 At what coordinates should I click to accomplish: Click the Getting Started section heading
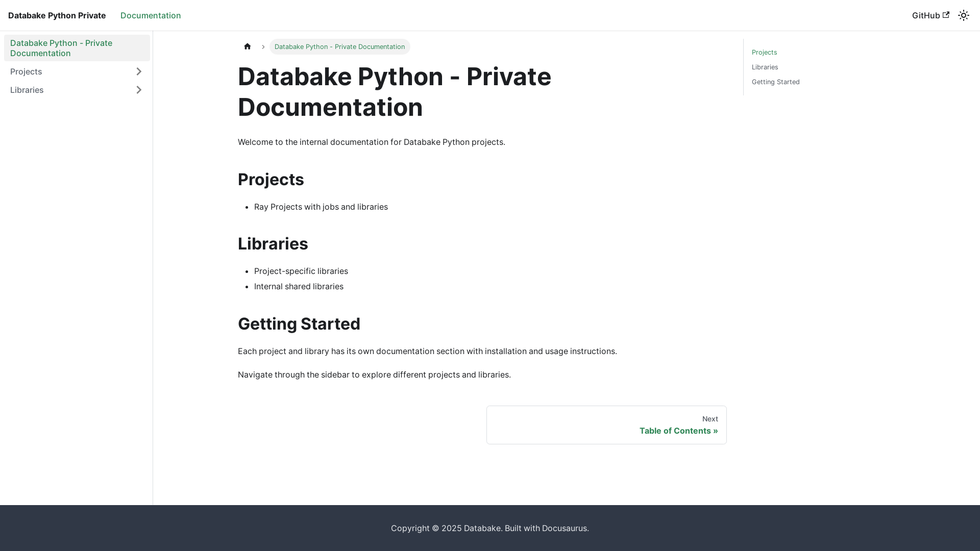click(299, 324)
